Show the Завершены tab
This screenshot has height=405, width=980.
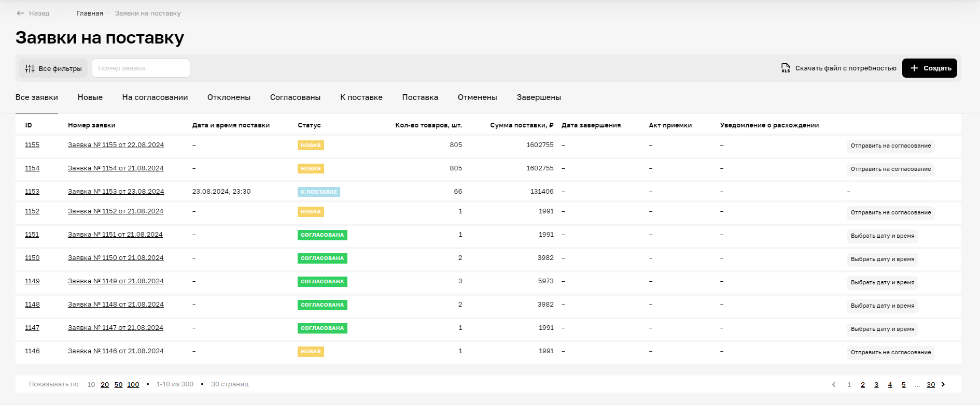539,97
